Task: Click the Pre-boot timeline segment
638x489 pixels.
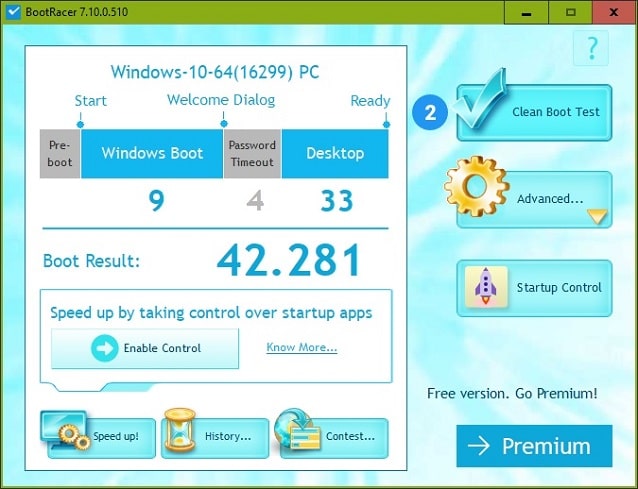Action: [60, 153]
